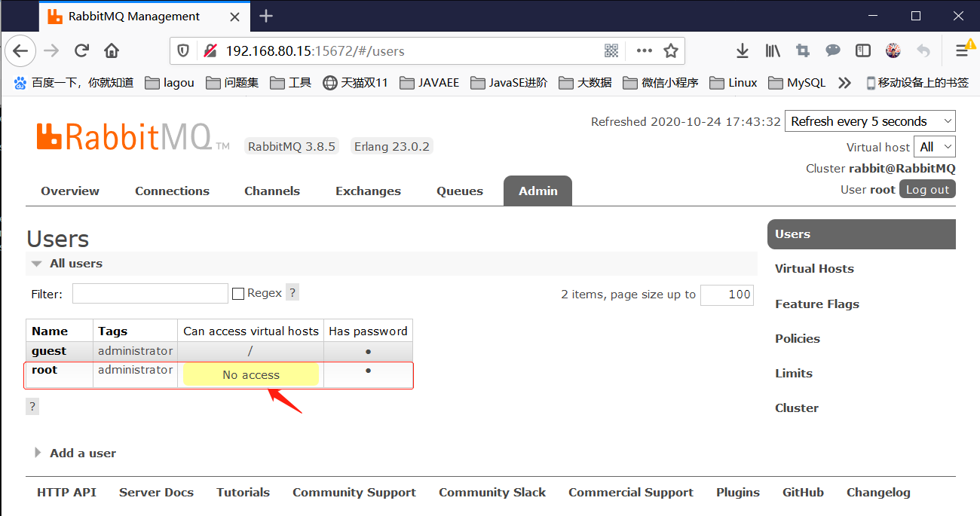The image size is (980, 516).
Task: Open the HTTP API footer link
Action: (66, 492)
